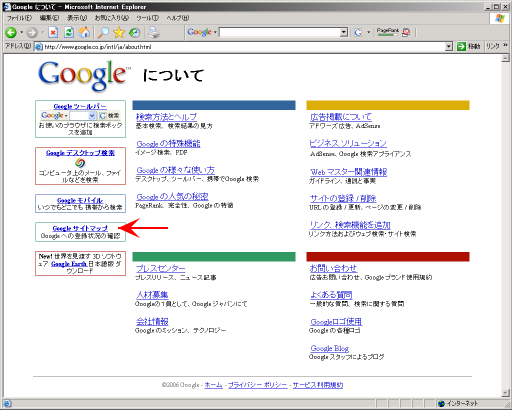Open the サイトの登録 / 削除 link
This screenshot has height=410, width=512.
click(343, 198)
